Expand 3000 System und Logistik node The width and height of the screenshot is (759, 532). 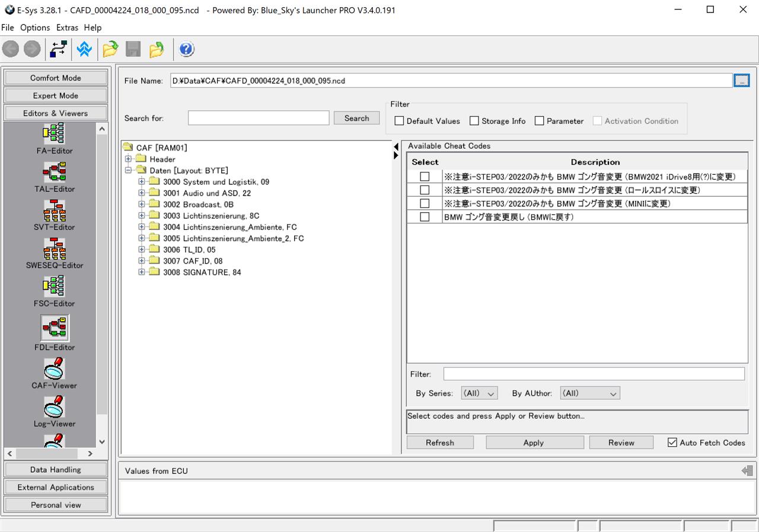pyautogui.click(x=142, y=182)
